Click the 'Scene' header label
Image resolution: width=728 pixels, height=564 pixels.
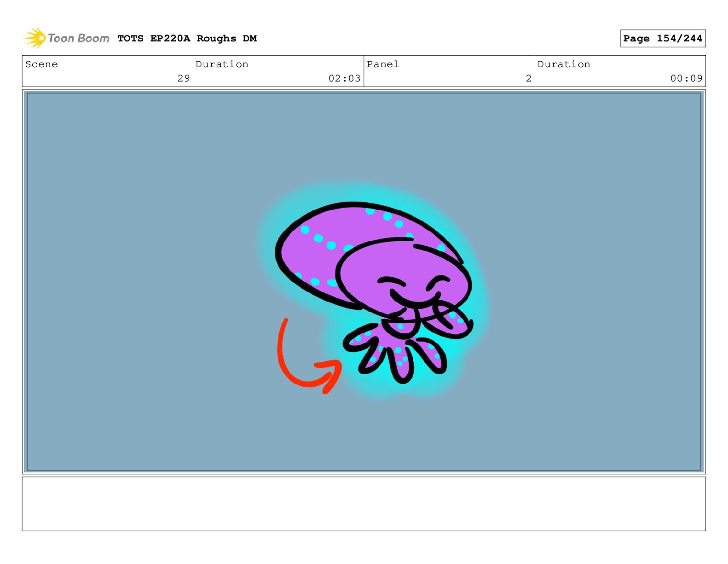pos(41,64)
